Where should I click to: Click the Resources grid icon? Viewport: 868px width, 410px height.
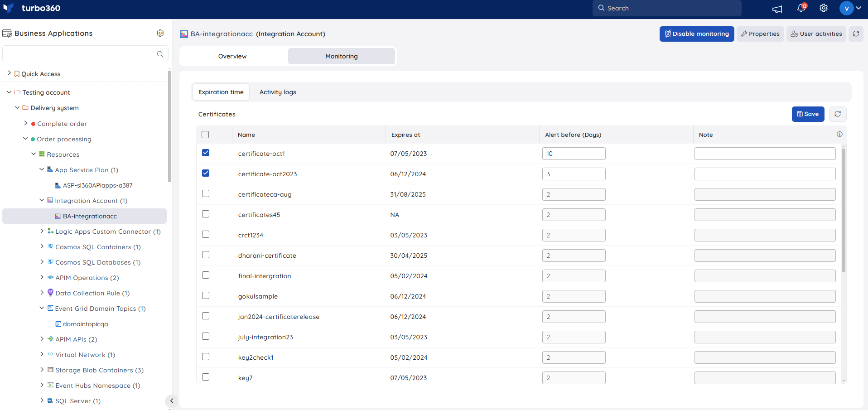42,154
